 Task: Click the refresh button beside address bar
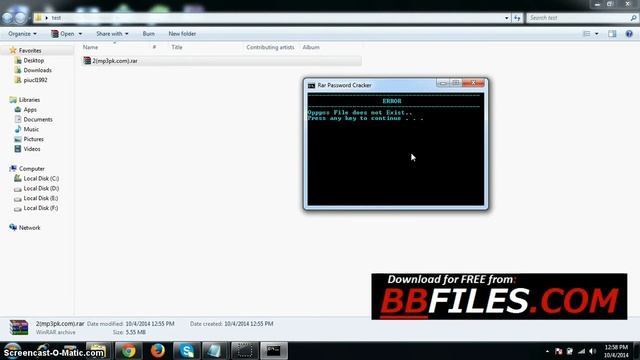pos(517,18)
